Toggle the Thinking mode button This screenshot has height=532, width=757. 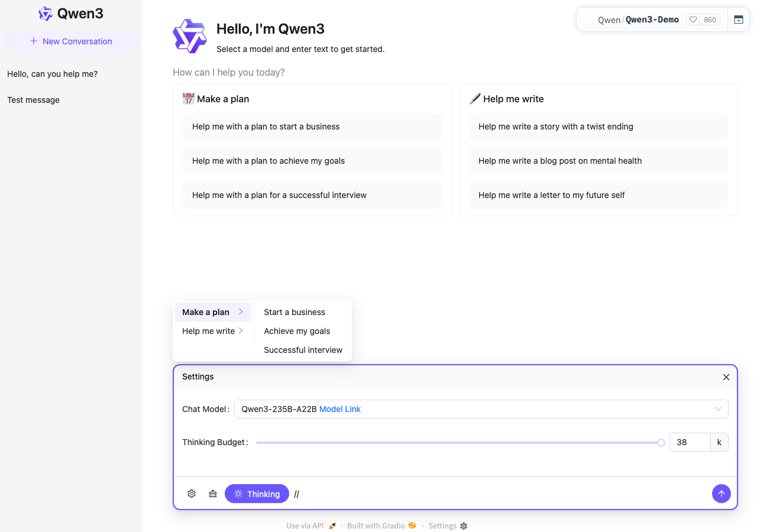(x=257, y=494)
